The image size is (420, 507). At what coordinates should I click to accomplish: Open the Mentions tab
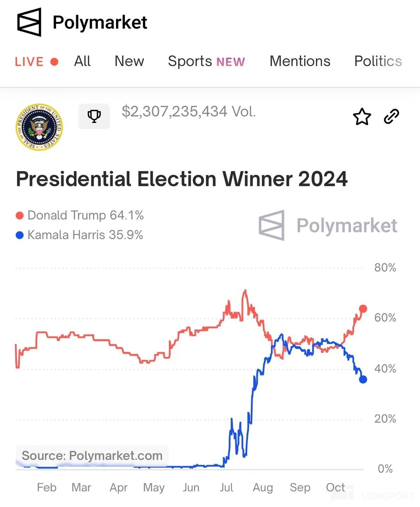pyautogui.click(x=300, y=61)
